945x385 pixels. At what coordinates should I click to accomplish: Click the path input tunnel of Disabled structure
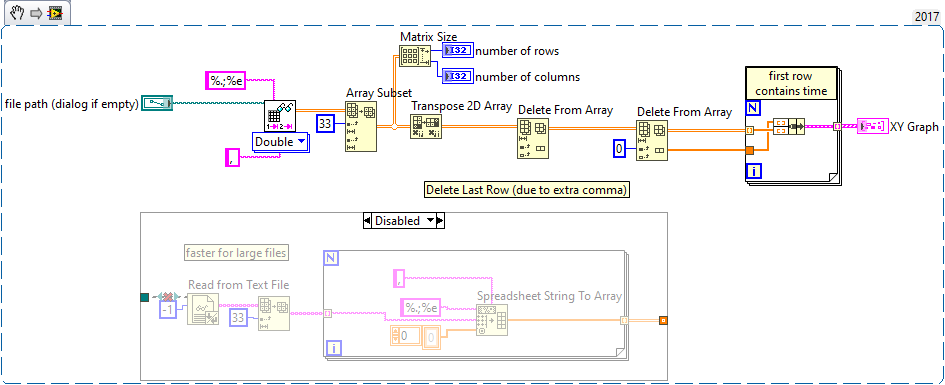click(x=144, y=297)
